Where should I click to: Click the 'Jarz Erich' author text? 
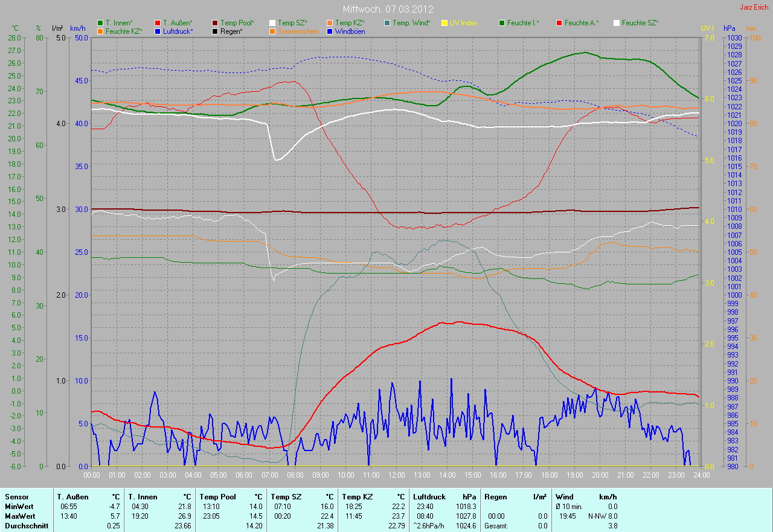[x=755, y=7]
